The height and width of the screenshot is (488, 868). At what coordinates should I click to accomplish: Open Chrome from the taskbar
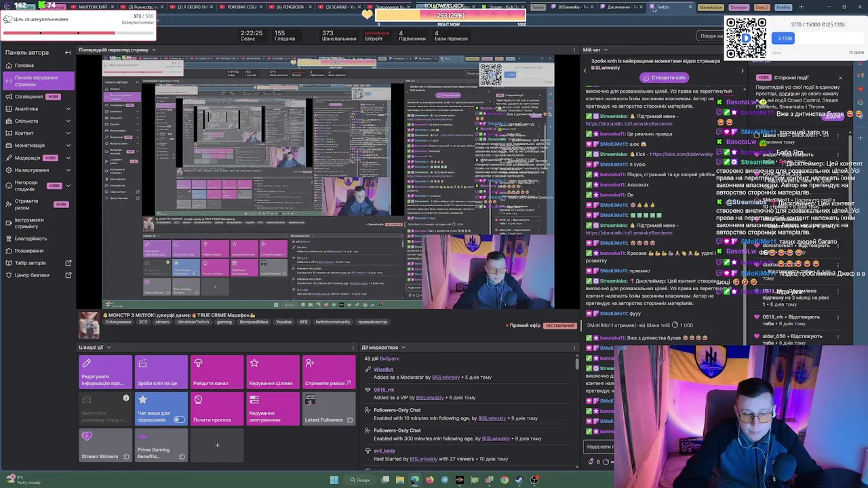[505, 480]
